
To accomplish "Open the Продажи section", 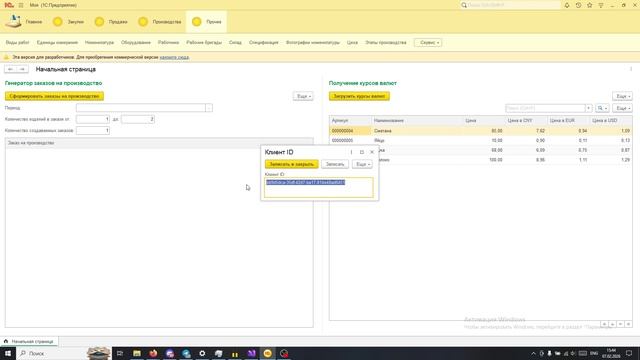I will (111, 22).
